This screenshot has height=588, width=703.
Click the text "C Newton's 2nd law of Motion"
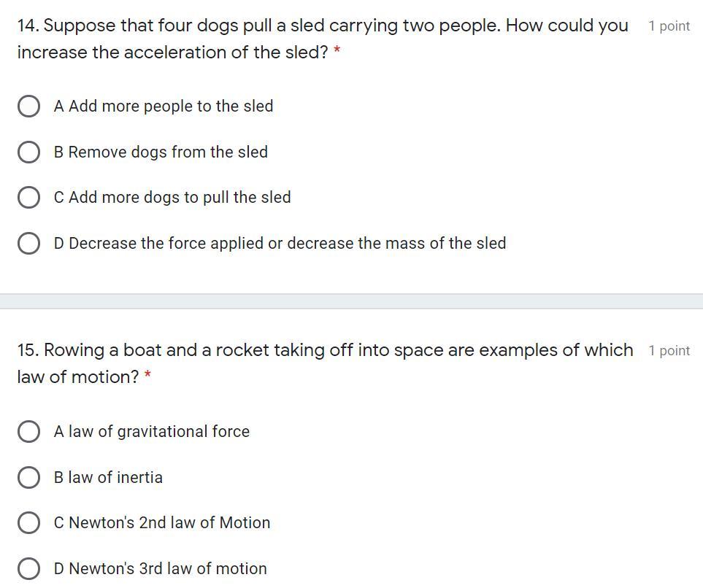(x=161, y=522)
